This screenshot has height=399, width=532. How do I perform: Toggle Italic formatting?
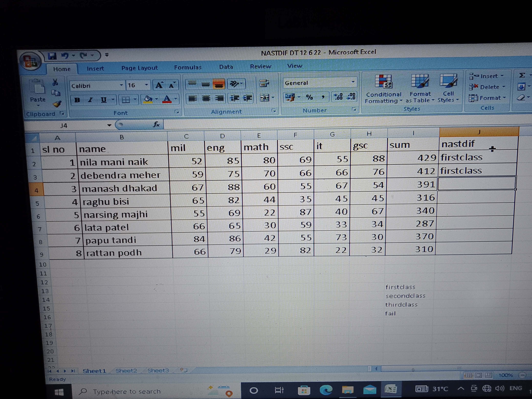tap(90, 100)
